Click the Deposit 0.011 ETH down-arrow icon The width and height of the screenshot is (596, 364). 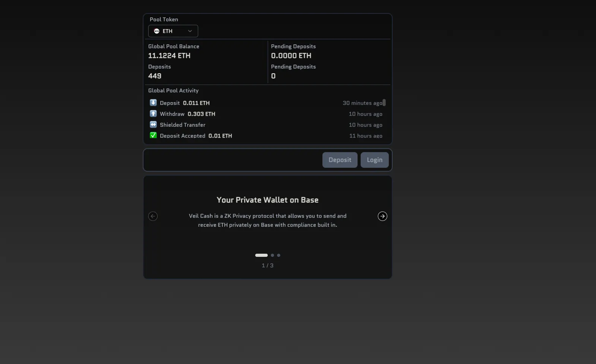pyautogui.click(x=153, y=102)
